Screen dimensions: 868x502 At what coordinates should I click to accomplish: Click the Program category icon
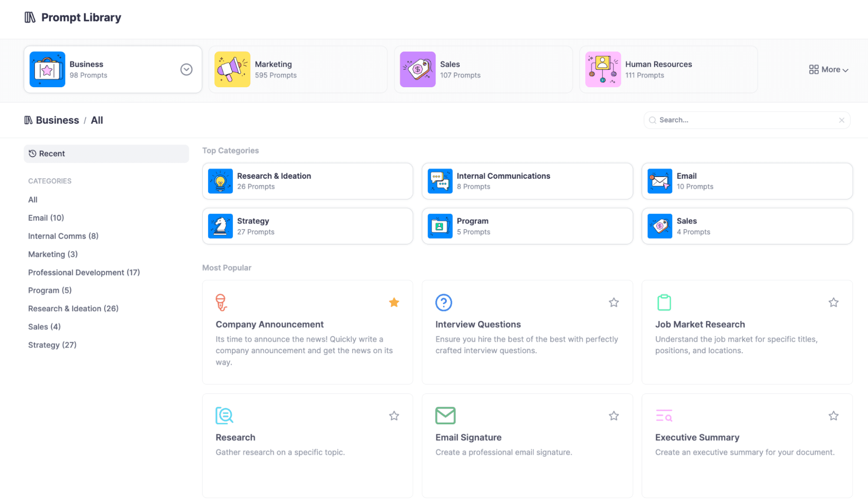click(x=440, y=226)
